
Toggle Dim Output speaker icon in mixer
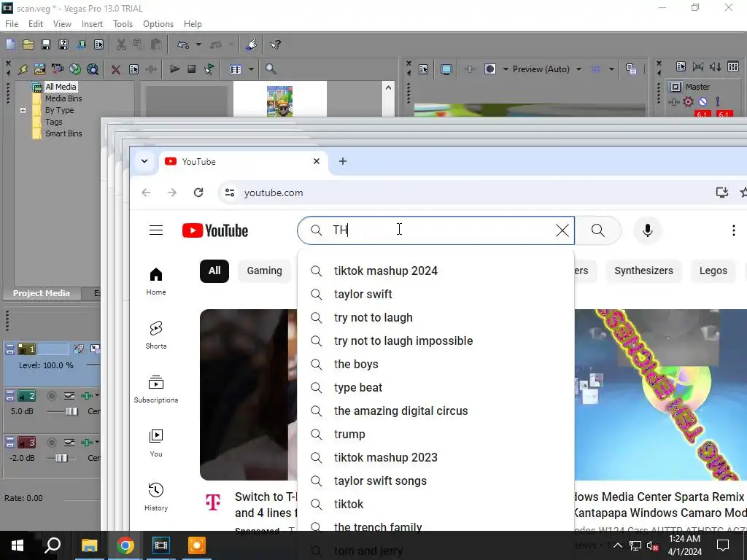tap(716, 66)
